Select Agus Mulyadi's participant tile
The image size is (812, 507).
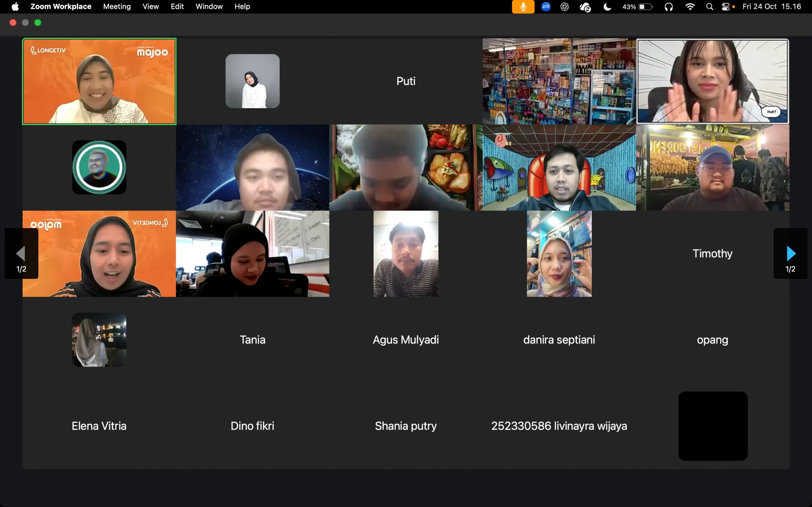406,340
